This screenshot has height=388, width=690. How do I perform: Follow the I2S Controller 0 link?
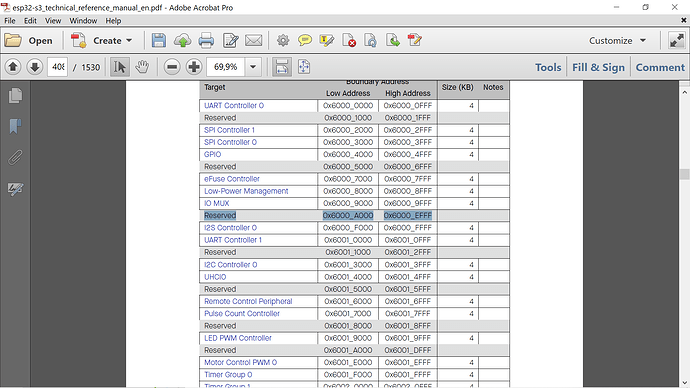(x=230, y=228)
